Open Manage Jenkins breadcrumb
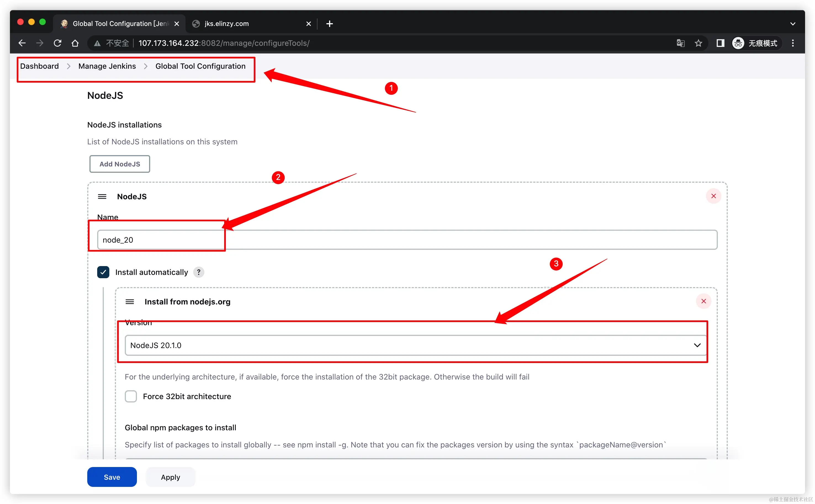 click(x=107, y=66)
